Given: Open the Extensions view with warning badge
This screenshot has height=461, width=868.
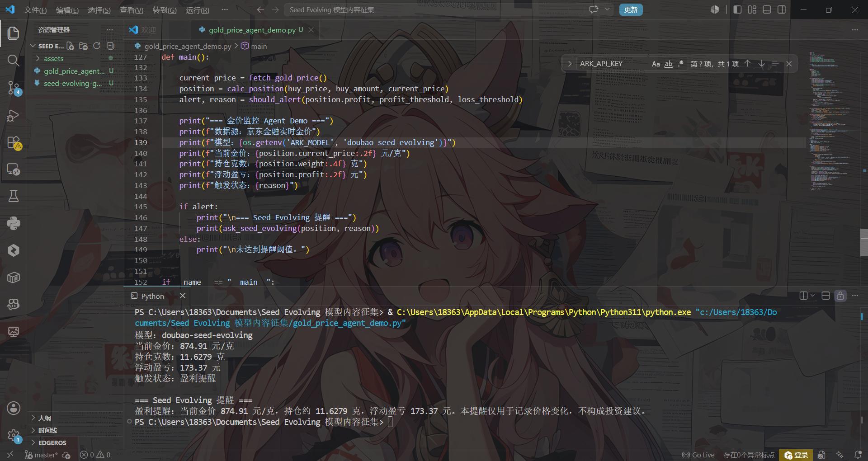Looking at the screenshot, I should point(14,143).
